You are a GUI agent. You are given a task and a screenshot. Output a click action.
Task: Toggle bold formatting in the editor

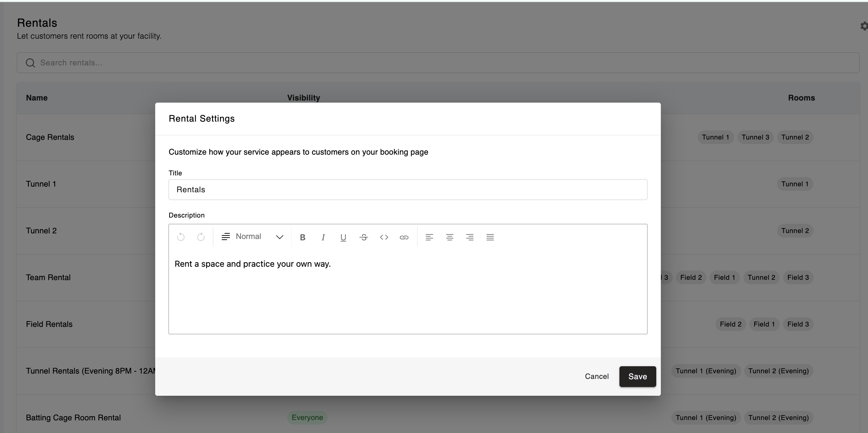(303, 237)
